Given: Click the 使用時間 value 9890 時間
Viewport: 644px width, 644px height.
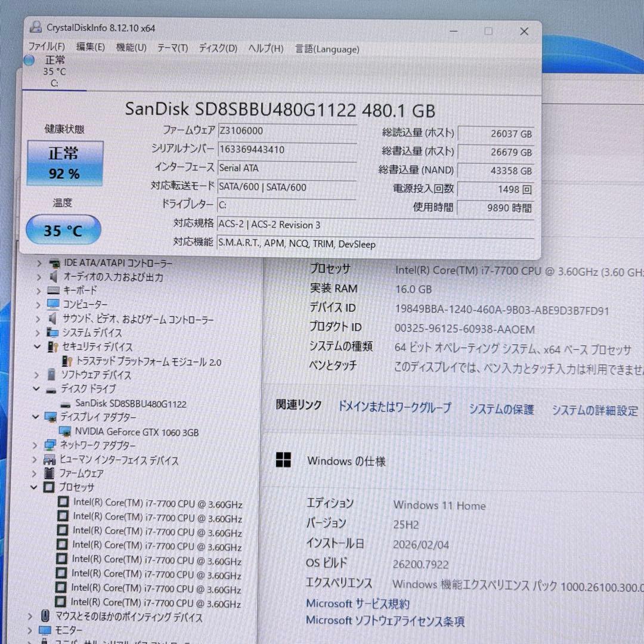Looking at the screenshot, I should [x=496, y=208].
